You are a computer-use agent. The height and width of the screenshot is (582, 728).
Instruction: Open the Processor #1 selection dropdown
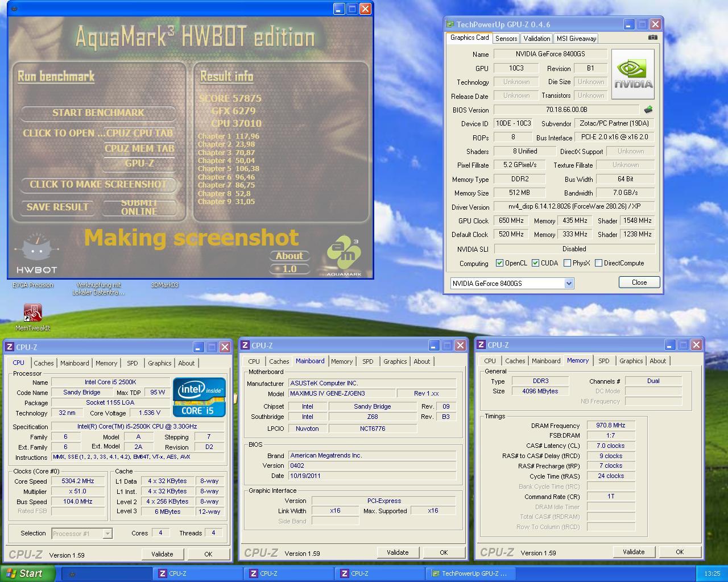click(107, 534)
